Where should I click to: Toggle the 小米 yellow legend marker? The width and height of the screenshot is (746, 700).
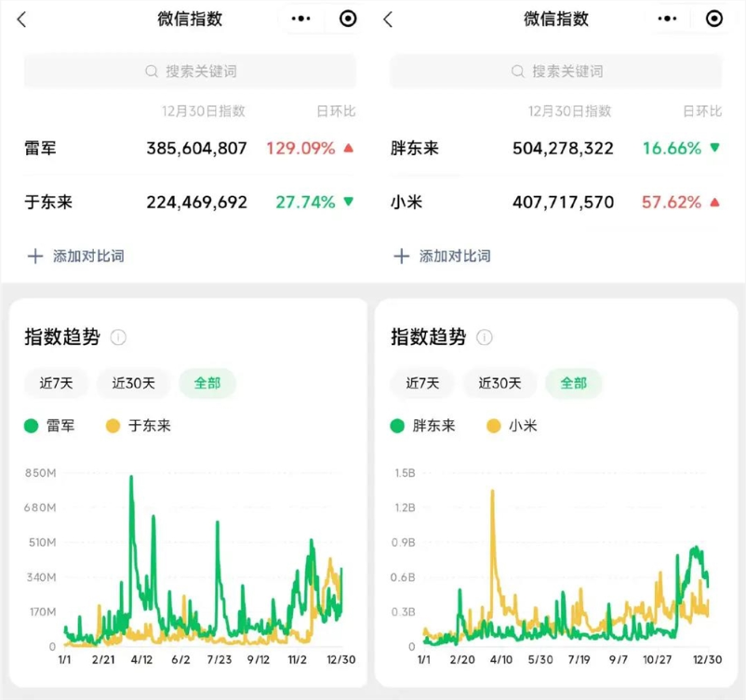[494, 426]
